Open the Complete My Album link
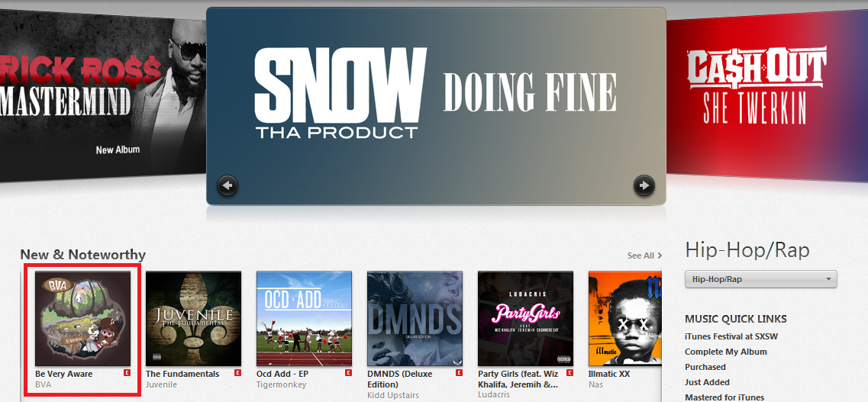 (726, 352)
